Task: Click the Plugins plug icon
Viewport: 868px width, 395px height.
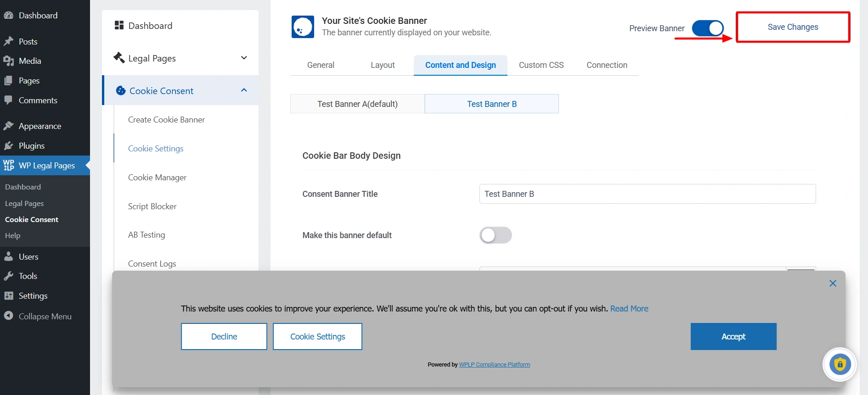Action: point(9,146)
